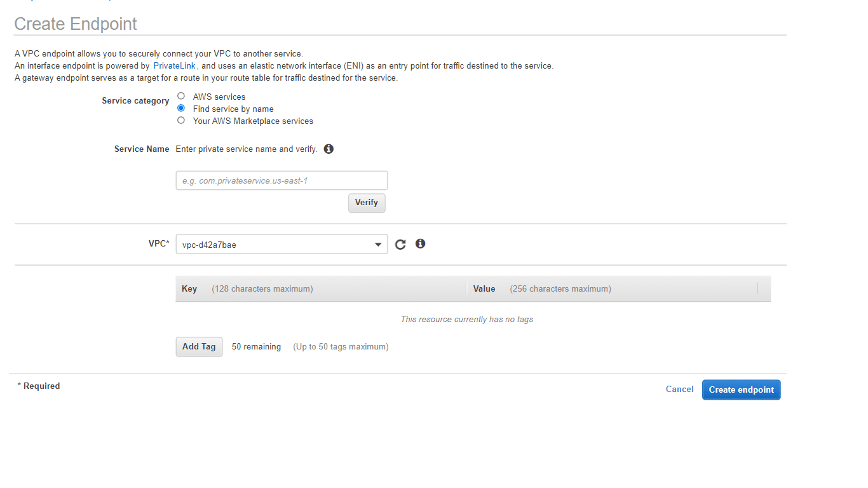The width and height of the screenshot is (868, 488).
Task: Click the bold 'Service Name' label
Action: [x=142, y=149]
